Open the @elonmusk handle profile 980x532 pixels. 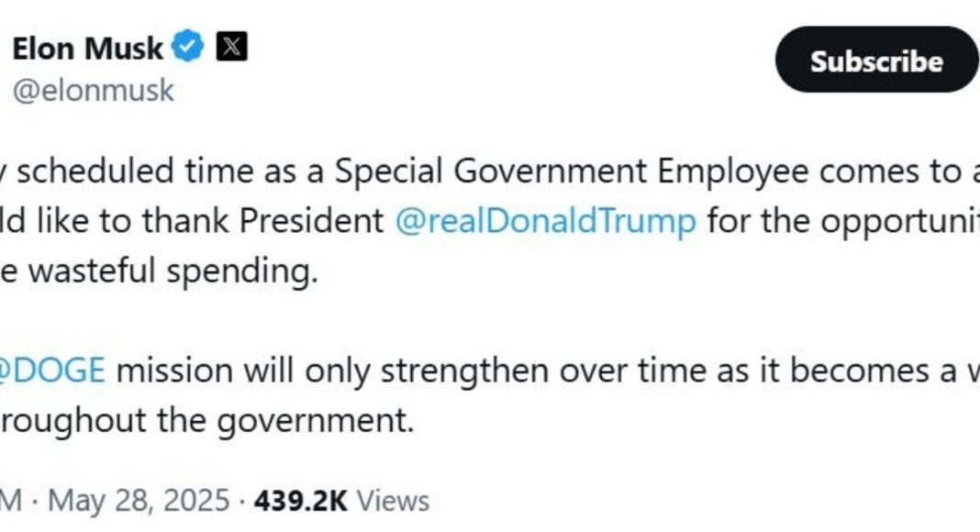[x=92, y=90]
